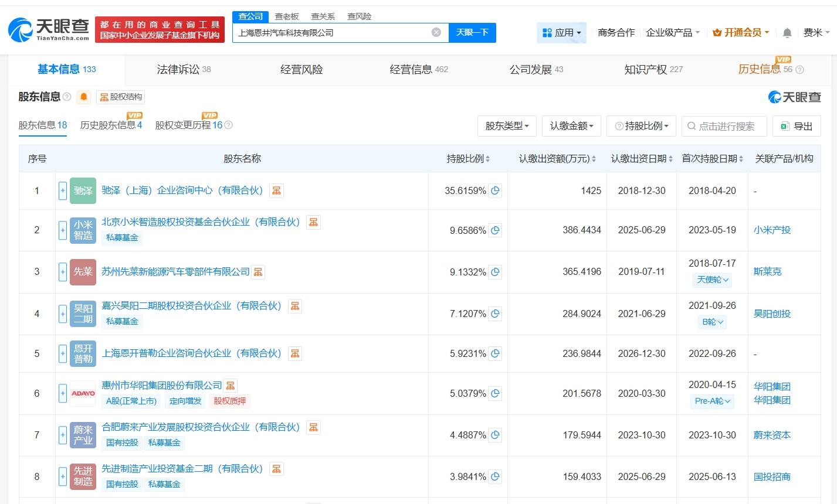Click the help icon next to 历史信息
This screenshot has height=504, width=837.
pyautogui.click(x=799, y=70)
